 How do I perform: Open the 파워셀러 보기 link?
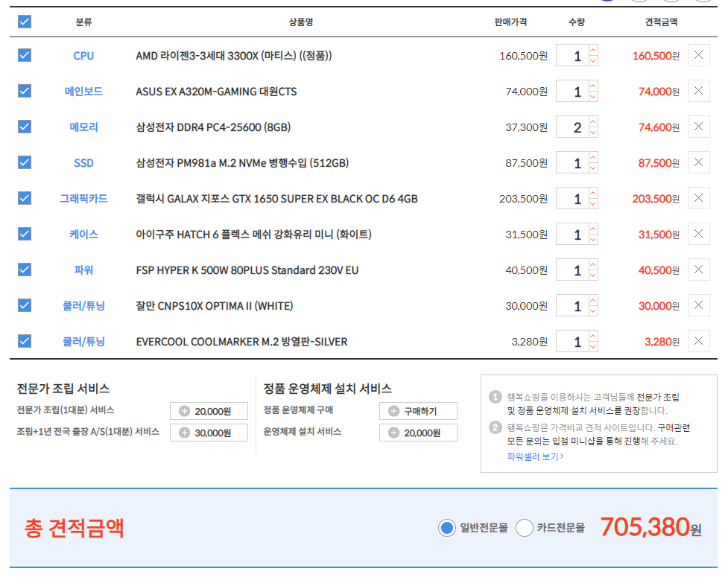(x=535, y=456)
